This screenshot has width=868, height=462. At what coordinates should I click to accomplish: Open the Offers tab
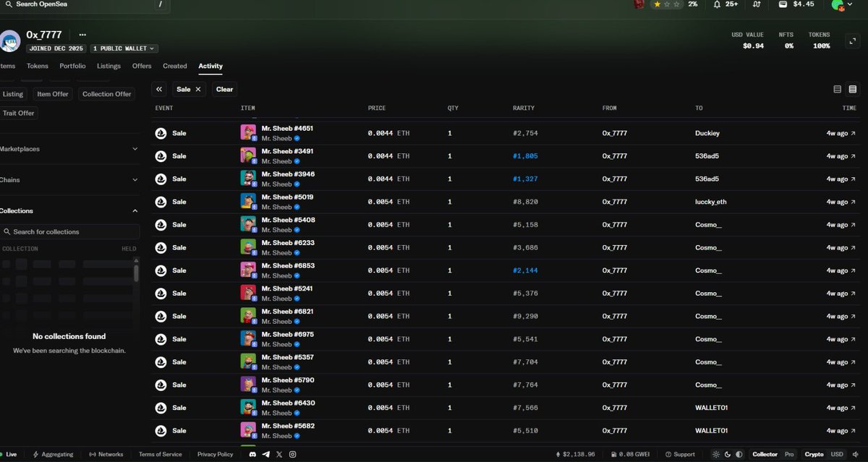click(142, 66)
